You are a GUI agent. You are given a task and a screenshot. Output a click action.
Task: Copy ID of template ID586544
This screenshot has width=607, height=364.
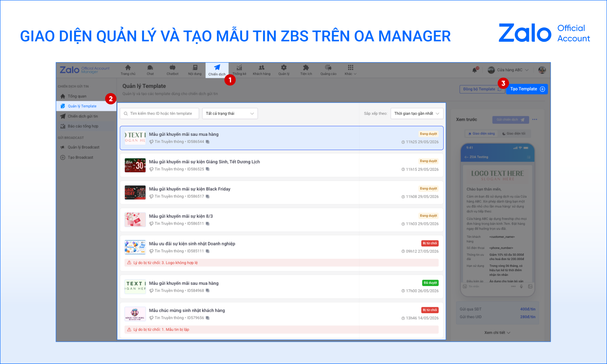pyautogui.click(x=207, y=142)
